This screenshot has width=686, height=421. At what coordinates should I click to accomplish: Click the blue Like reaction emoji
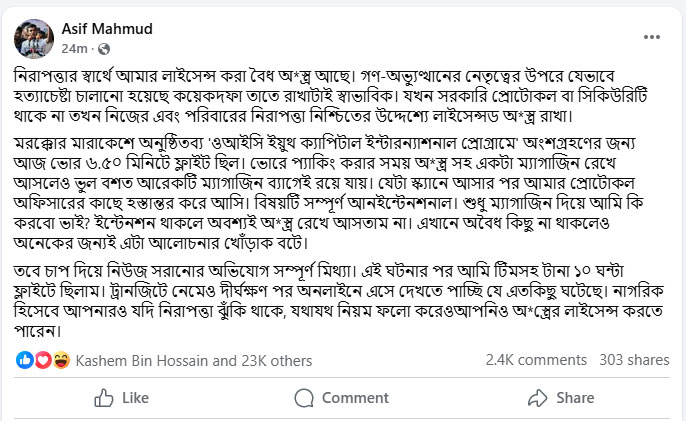coord(24,359)
